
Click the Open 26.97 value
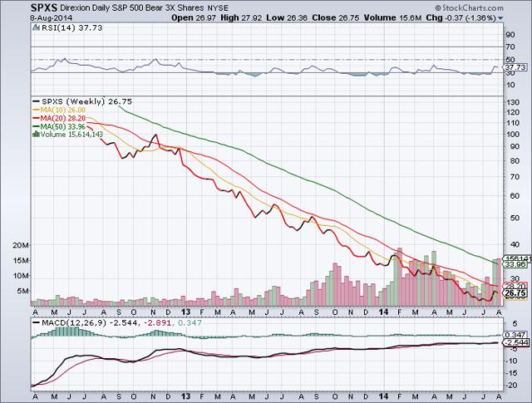(x=194, y=18)
